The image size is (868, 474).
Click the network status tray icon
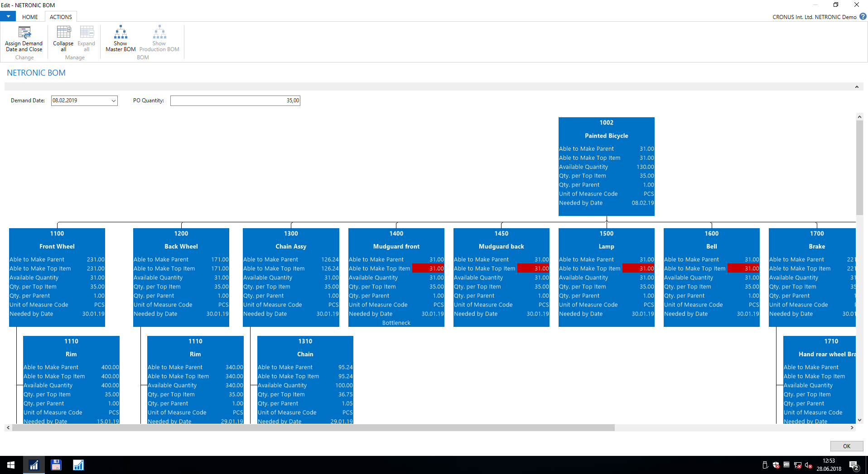(x=797, y=465)
